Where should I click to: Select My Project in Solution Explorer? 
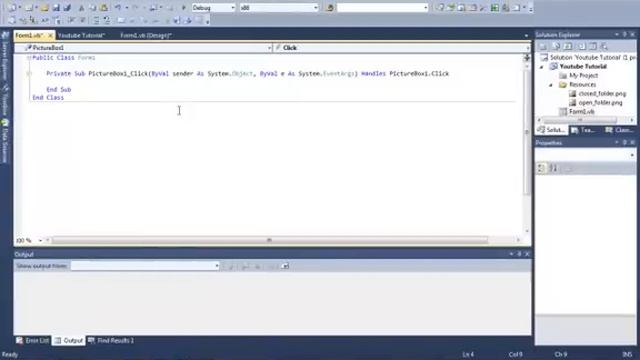584,76
